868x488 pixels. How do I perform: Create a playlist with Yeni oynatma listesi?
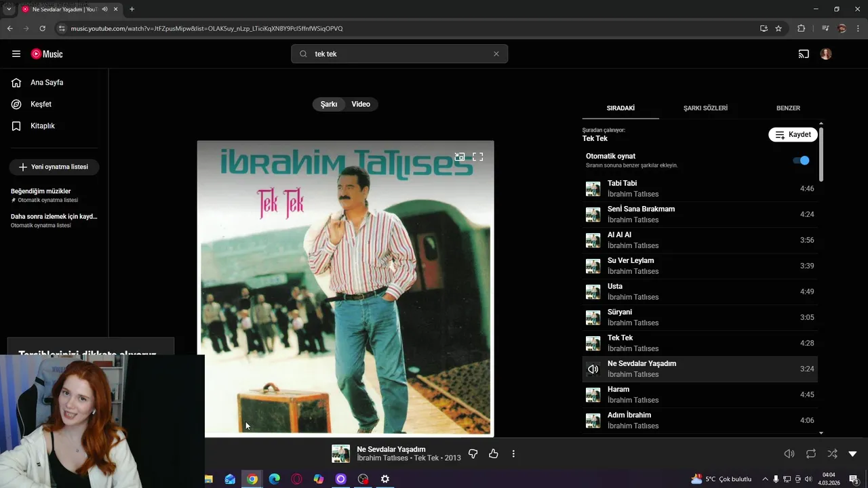coord(54,167)
